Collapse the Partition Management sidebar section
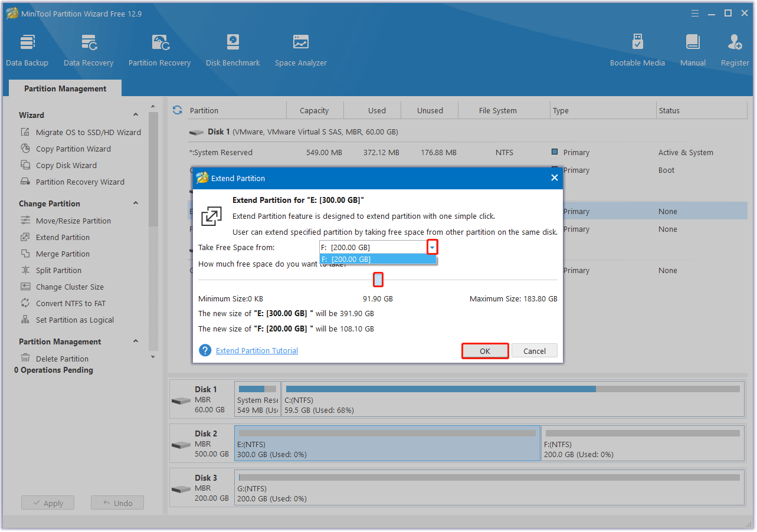 click(136, 341)
